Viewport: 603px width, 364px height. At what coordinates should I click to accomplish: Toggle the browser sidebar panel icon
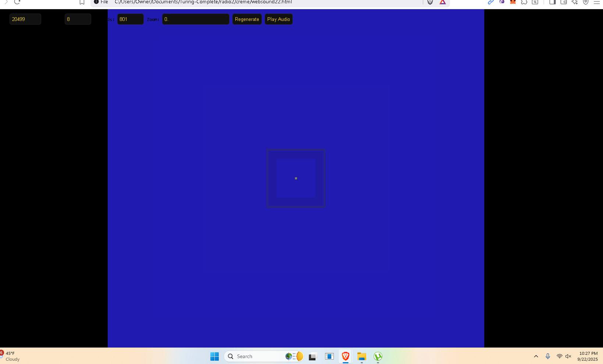click(552, 2)
